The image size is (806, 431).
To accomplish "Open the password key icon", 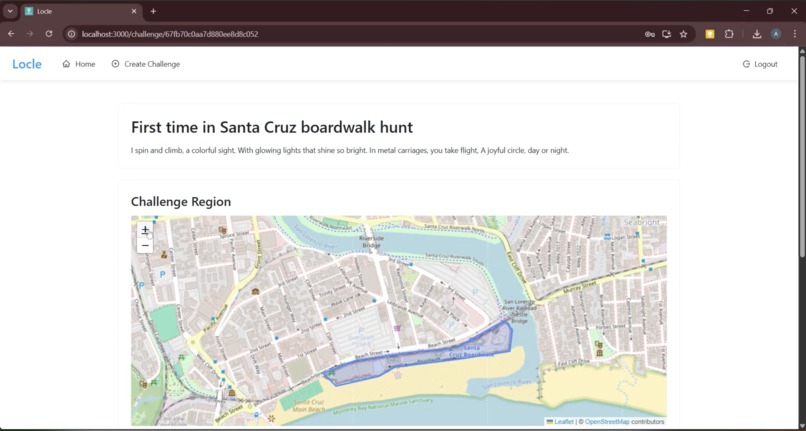I will click(650, 34).
